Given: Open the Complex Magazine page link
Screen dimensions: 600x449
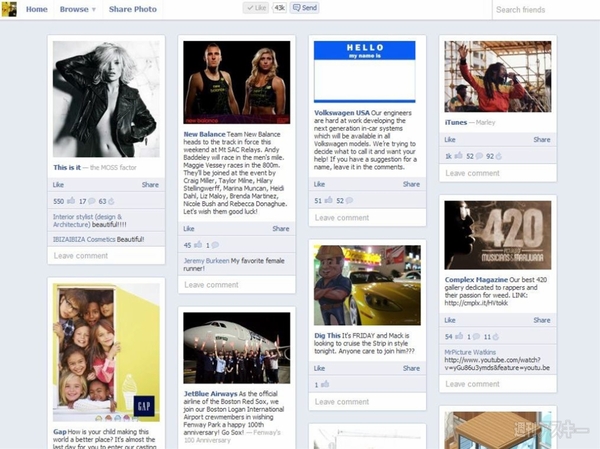Looking at the screenshot, I should point(476,280).
